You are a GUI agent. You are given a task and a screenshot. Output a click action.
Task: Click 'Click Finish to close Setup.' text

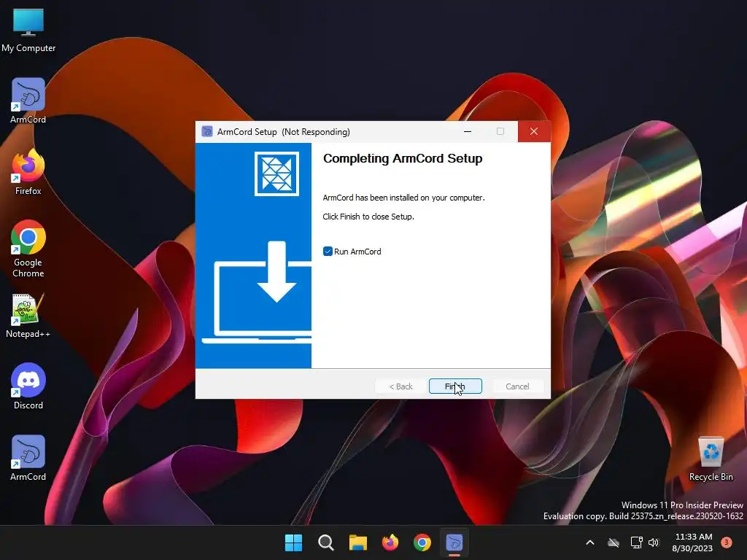point(368,217)
